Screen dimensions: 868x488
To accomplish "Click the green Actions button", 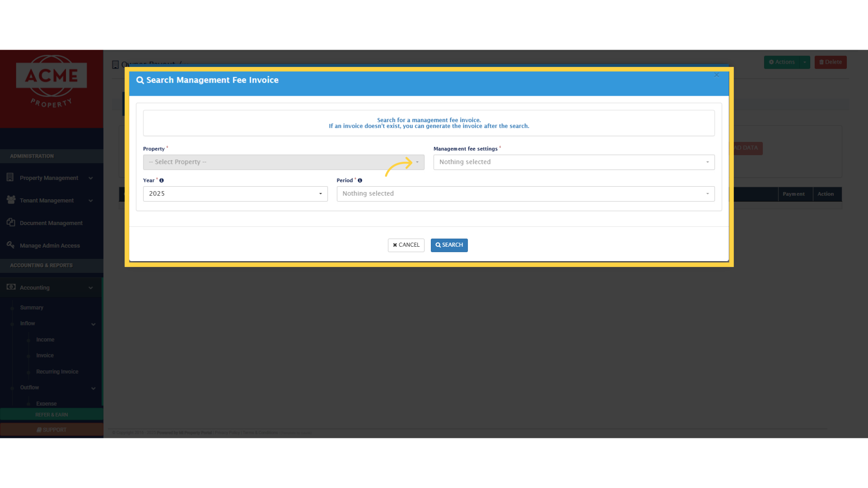I will 782,62.
